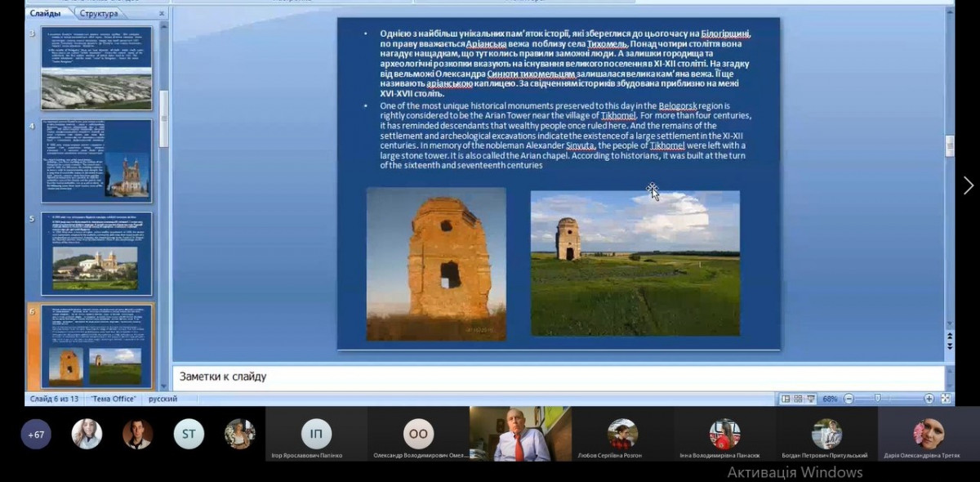
Task: Click the 68% zoom level button
Action: (x=830, y=399)
